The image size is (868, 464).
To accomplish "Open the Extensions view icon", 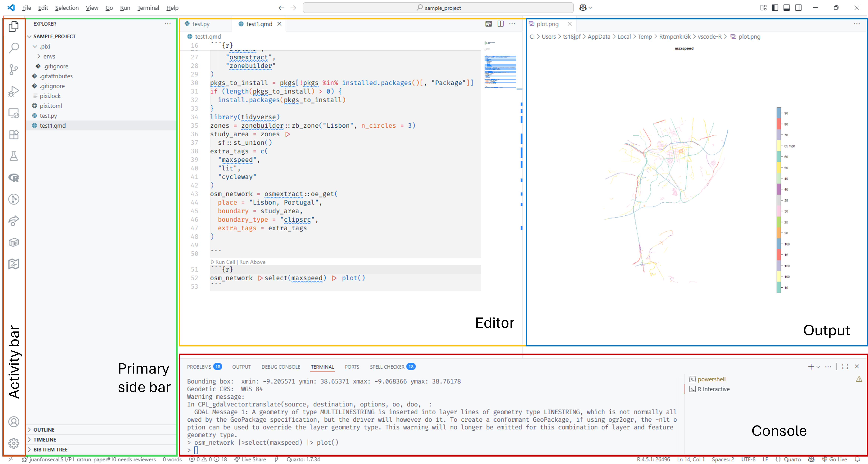I will pos(13,135).
